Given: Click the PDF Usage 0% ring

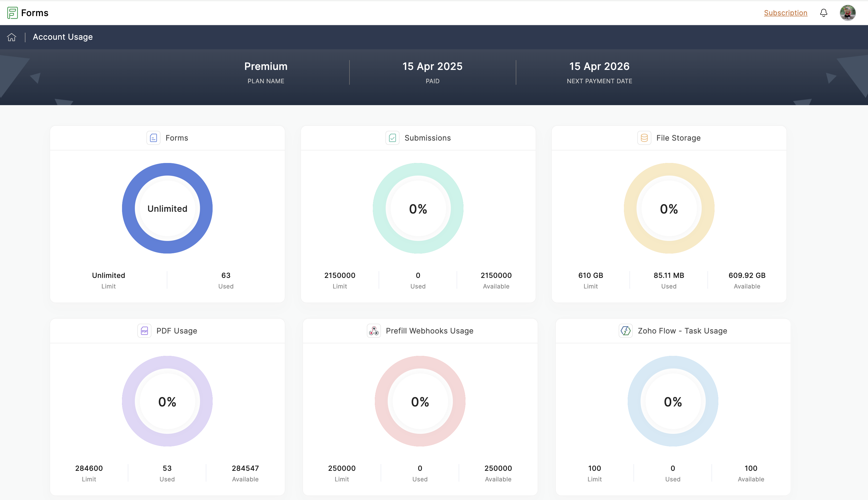Looking at the screenshot, I should tap(167, 401).
